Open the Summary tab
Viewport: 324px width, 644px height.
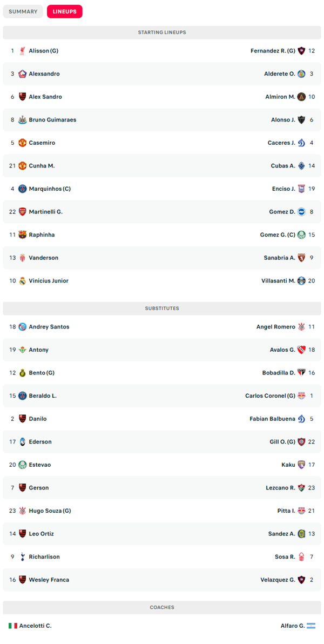[x=23, y=11]
